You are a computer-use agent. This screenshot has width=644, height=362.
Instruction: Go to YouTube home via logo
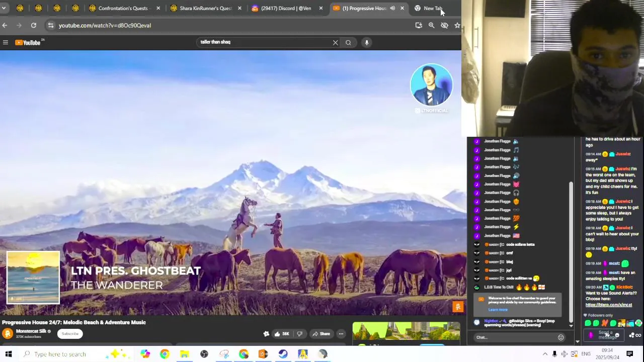pyautogui.click(x=28, y=43)
